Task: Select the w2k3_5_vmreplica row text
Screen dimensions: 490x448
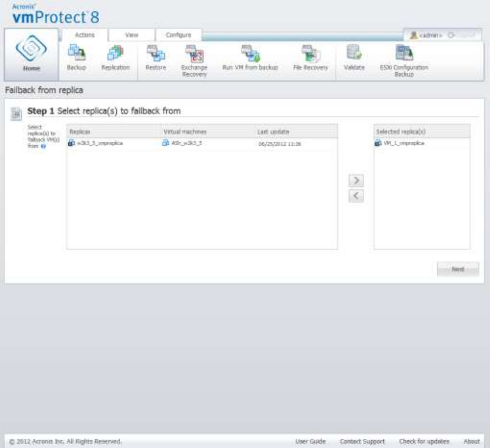Action: (100, 143)
